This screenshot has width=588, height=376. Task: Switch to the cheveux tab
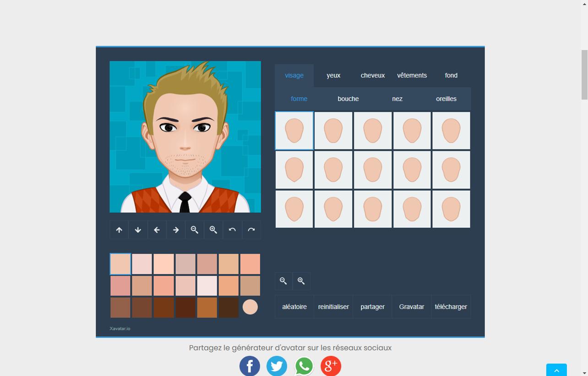coord(372,75)
